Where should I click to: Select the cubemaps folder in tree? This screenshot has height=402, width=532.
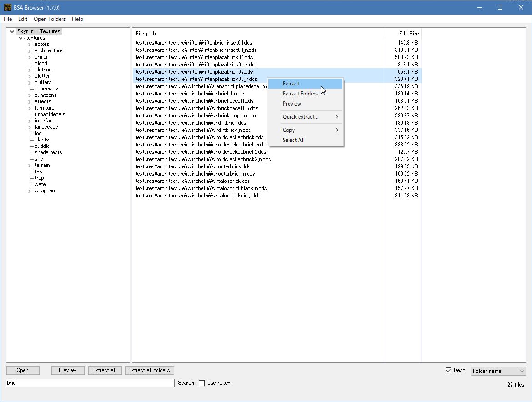click(46, 89)
